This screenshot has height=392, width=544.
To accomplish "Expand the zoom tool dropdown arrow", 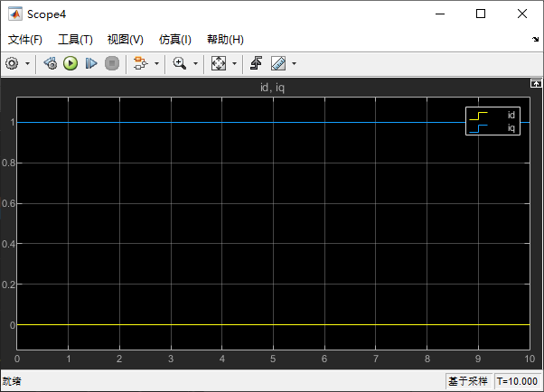I will [195, 63].
